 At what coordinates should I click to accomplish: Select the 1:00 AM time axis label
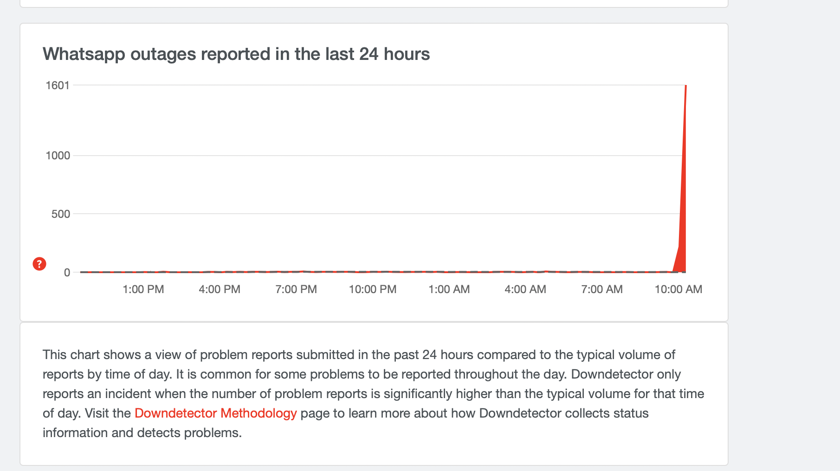pyautogui.click(x=449, y=289)
